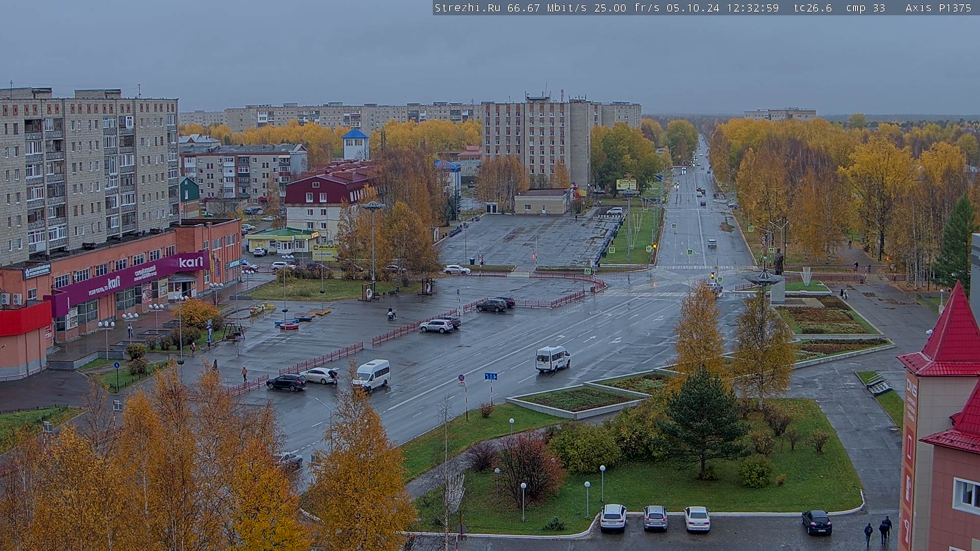Click the "cmp 33" compression value
Screen dimensions: 980x551
pyautogui.click(x=866, y=8)
